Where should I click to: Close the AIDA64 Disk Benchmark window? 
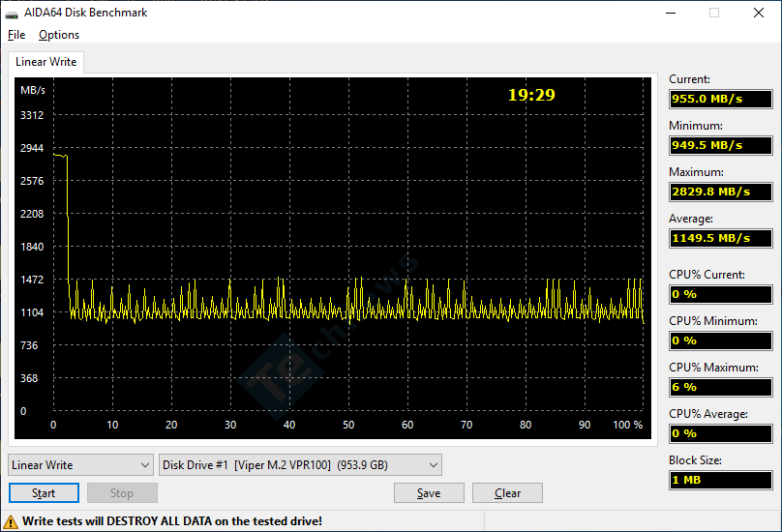point(759,13)
